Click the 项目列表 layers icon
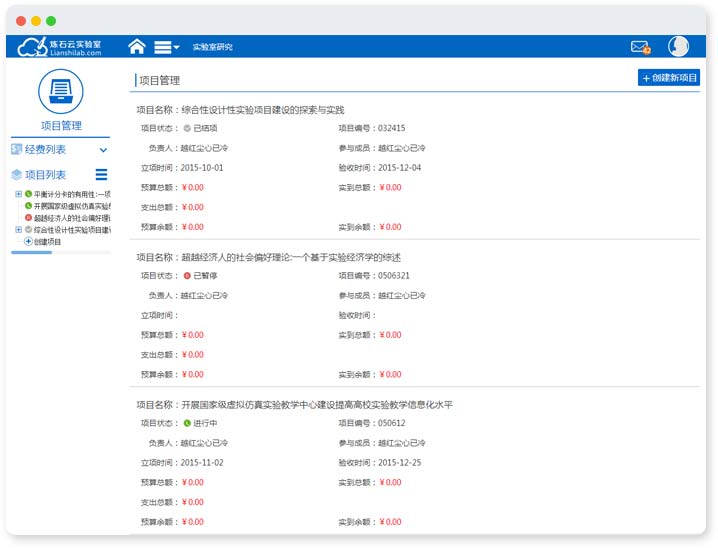This screenshot has height=548, width=718. pos(16,174)
